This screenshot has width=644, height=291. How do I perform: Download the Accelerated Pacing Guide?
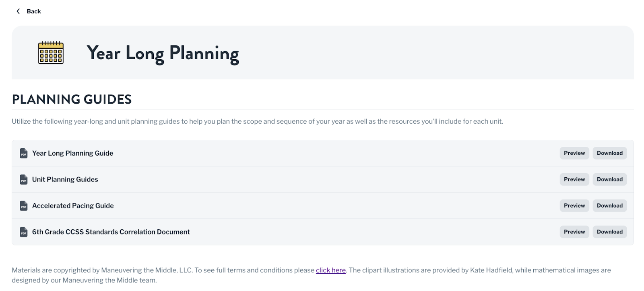tap(609, 206)
